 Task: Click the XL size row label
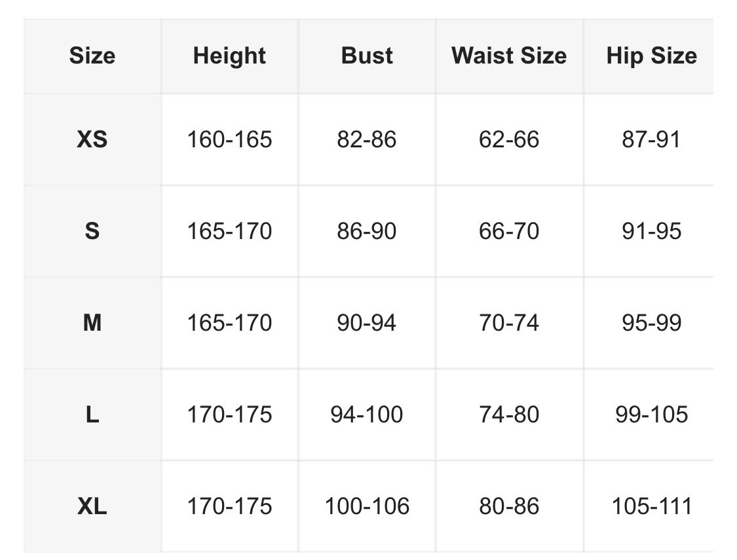click(92, 506)
